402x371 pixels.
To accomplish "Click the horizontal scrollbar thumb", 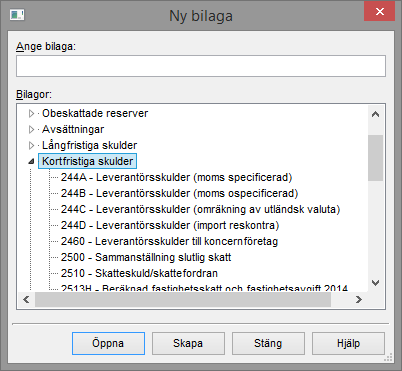I will [x=183, y=299].
